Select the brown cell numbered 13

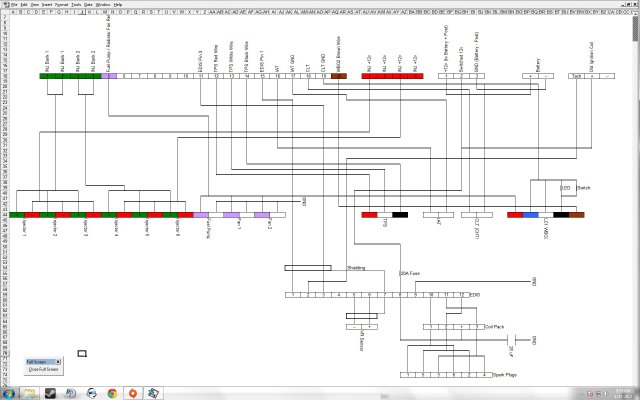tap(339, 76)
